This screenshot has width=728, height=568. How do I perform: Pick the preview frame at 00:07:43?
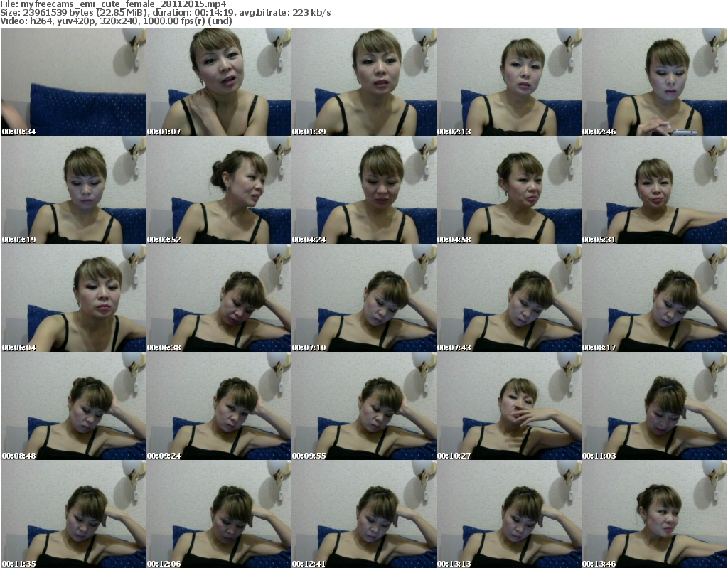[509, 298]
